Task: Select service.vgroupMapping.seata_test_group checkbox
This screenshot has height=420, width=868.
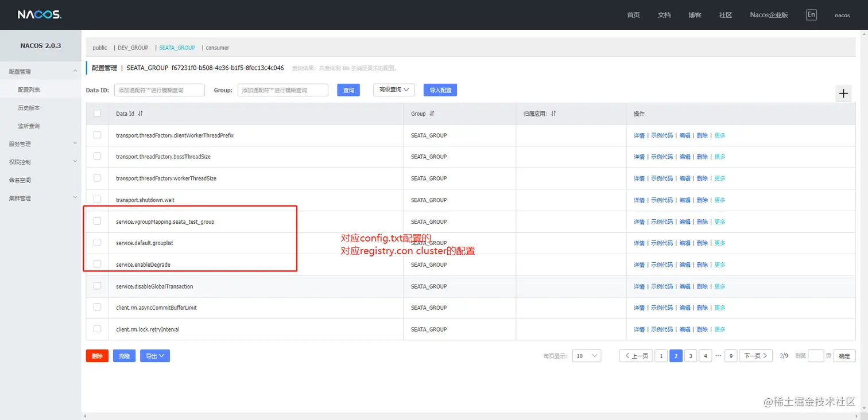Action: (x=97, y=221)
